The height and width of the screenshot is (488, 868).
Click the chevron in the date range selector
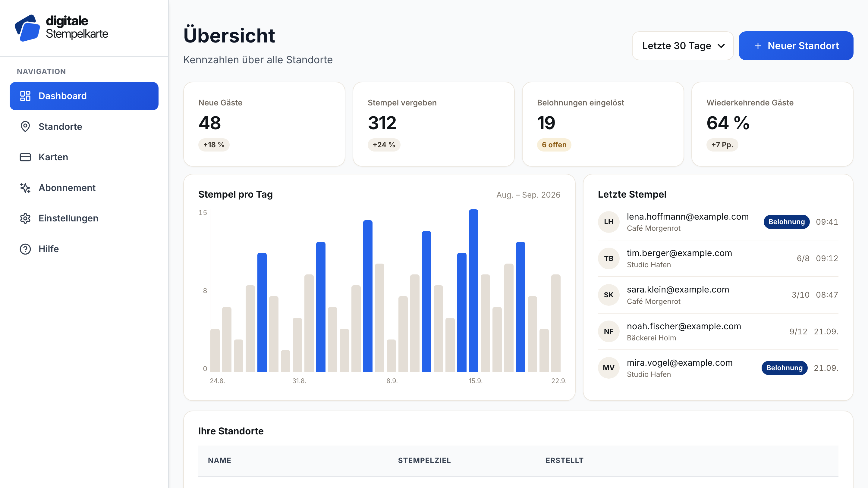[721, 46]
